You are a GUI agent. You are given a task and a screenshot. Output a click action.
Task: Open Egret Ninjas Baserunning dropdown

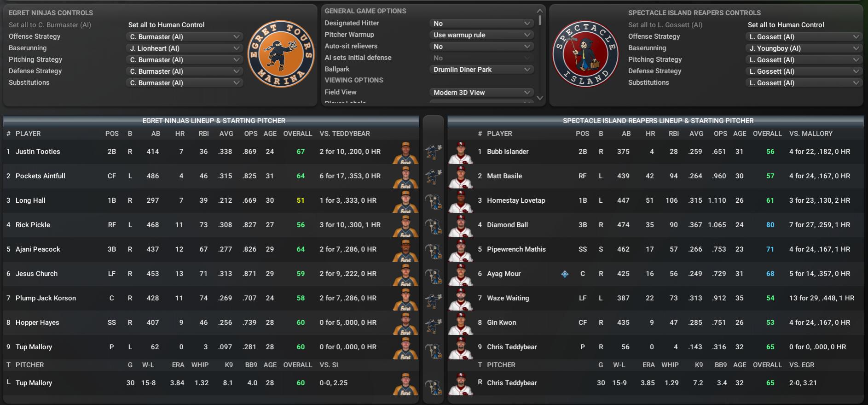[x=185, y=48]
